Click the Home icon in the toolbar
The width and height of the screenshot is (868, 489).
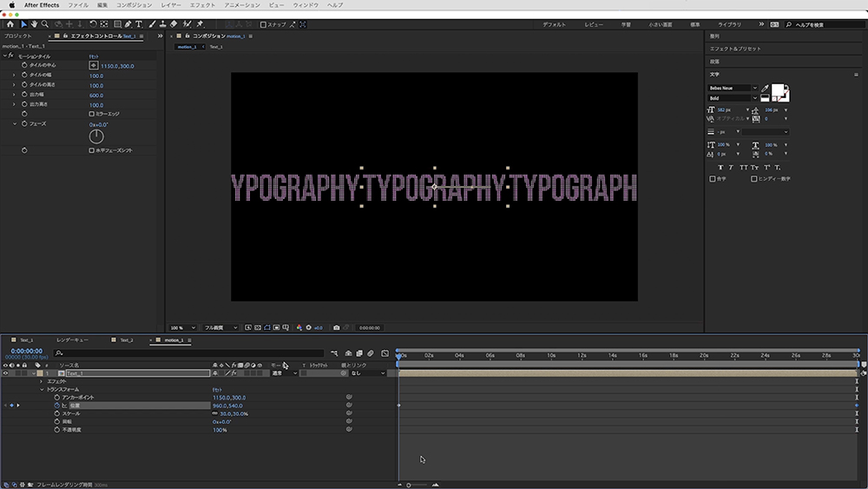(10, 24)
